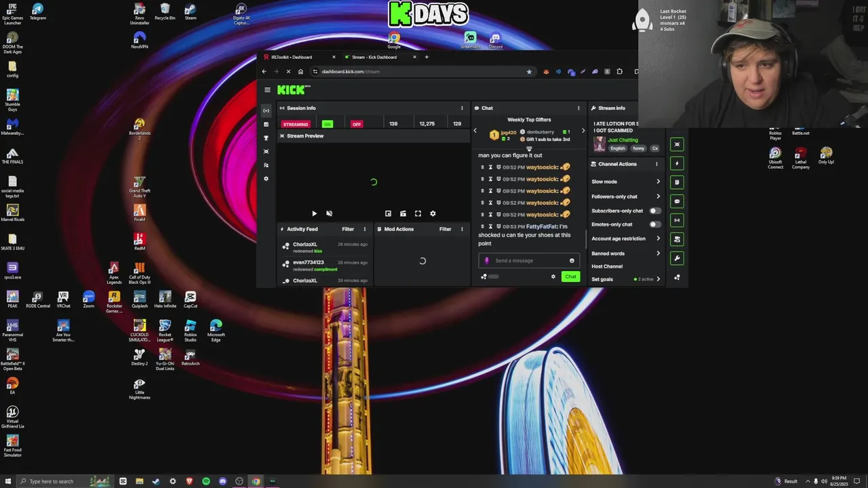Play the stream preview
This screenshot has width=868, height=488.
[314, 213]
